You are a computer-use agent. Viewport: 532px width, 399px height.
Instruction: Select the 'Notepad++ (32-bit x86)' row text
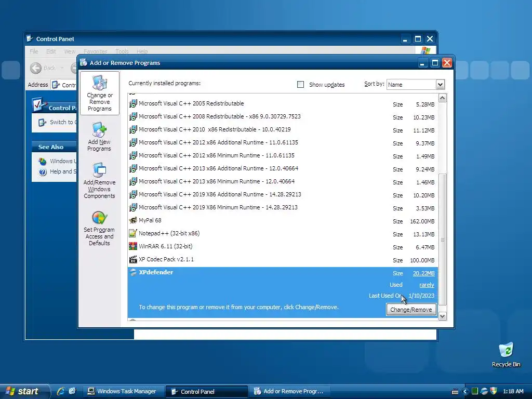(169, 233)
